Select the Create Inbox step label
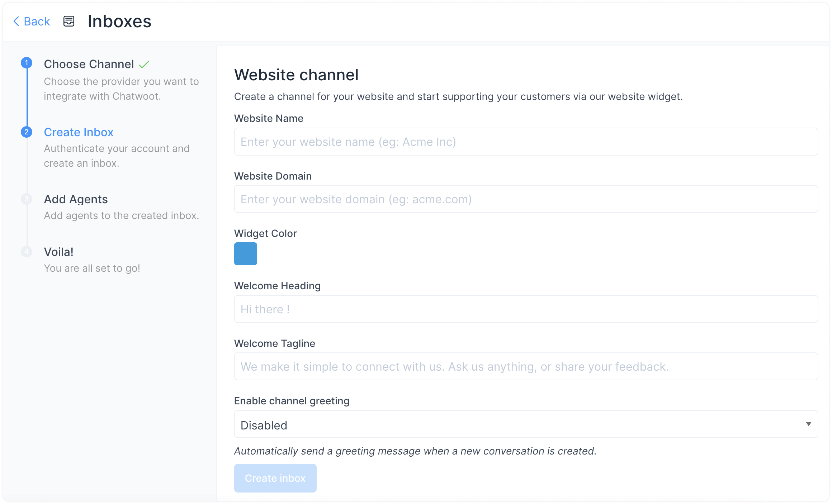This screenshot has width=832, height=504. 78,132
